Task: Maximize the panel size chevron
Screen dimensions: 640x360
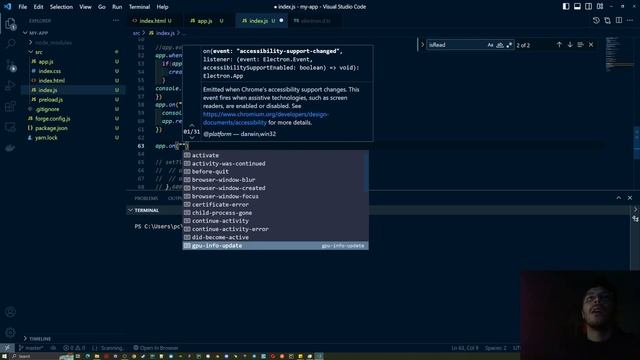Action: 619,198
